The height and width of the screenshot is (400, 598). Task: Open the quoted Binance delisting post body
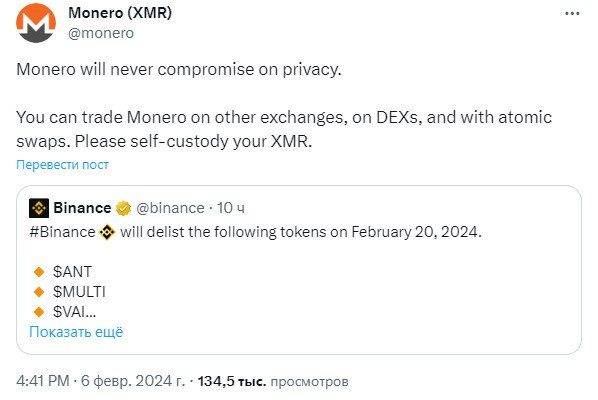(x=299, y=270)
